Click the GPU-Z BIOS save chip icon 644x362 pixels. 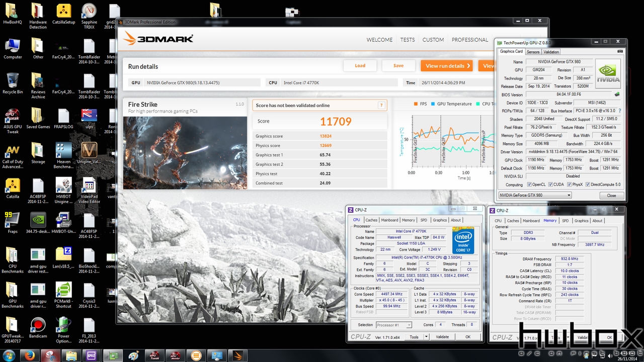coord(617,94)
